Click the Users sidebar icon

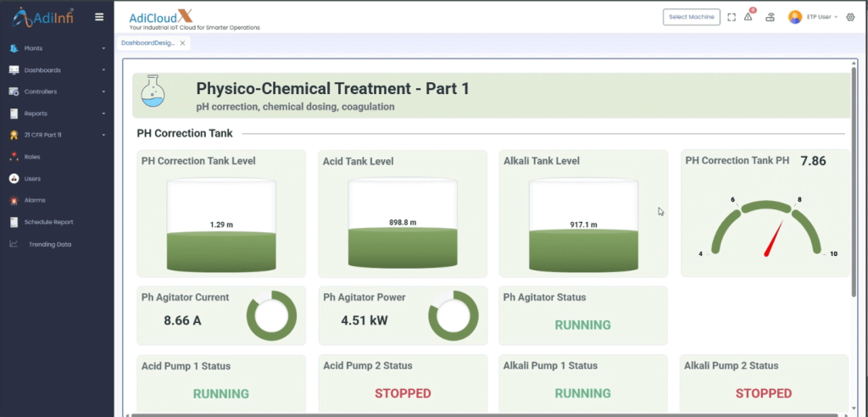[x=14, y=179]
